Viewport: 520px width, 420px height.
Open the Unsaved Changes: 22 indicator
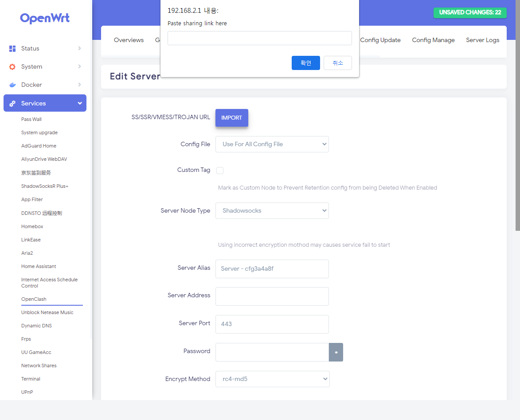470,12
